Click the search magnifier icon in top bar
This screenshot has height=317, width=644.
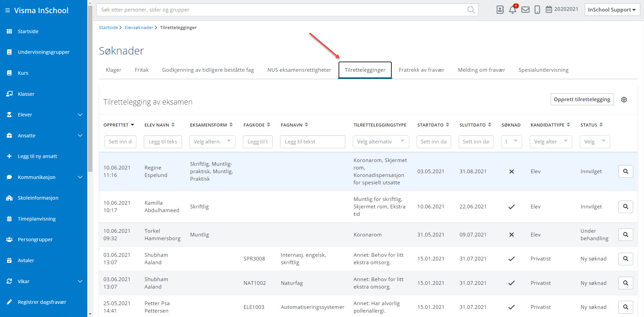pos(471,10)
